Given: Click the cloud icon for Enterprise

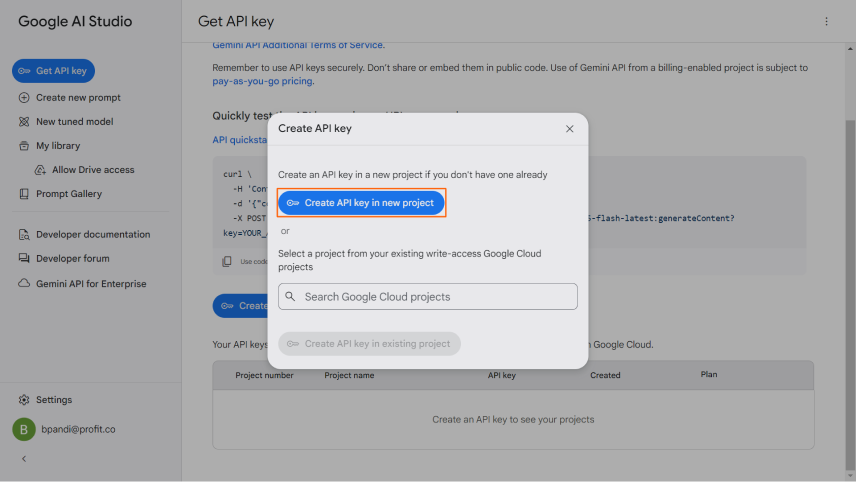Looking at the screenshot, I should tap(24, 283).
